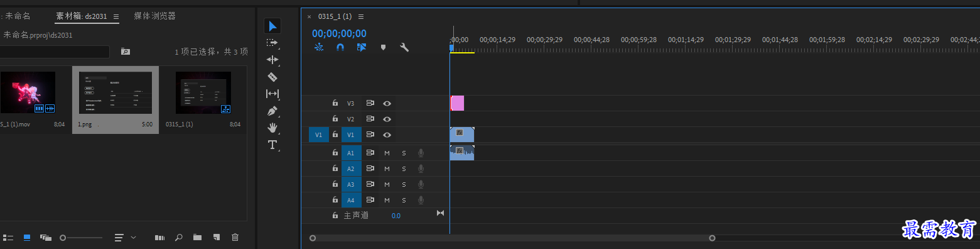Target the V3 track header
Screen dimensions: 980x249
[351, 103]
